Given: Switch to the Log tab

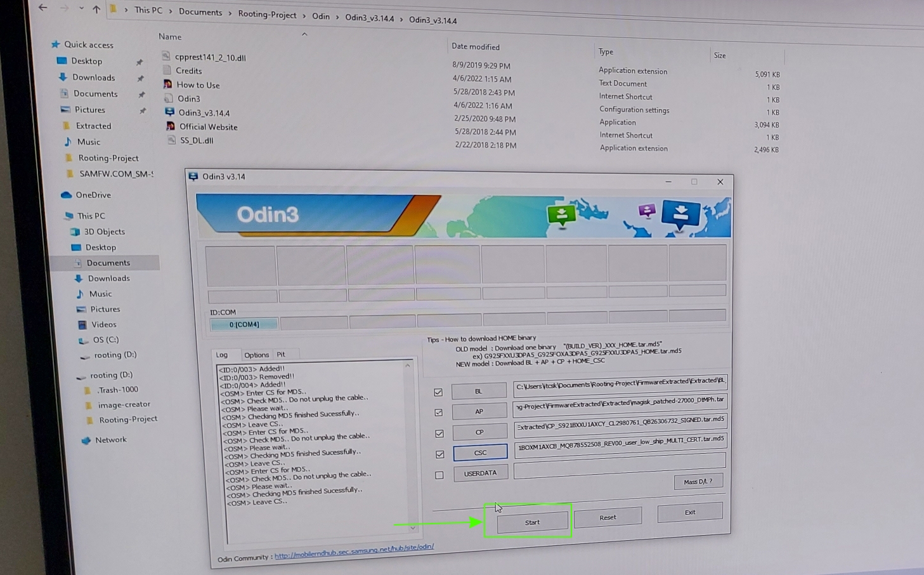Looking at the screenshot, I should click(x=222, y=355).
